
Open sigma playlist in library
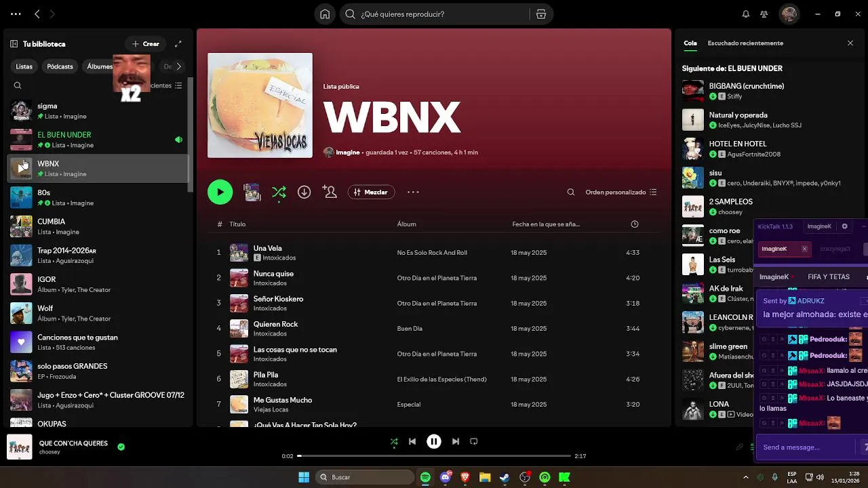98,111
